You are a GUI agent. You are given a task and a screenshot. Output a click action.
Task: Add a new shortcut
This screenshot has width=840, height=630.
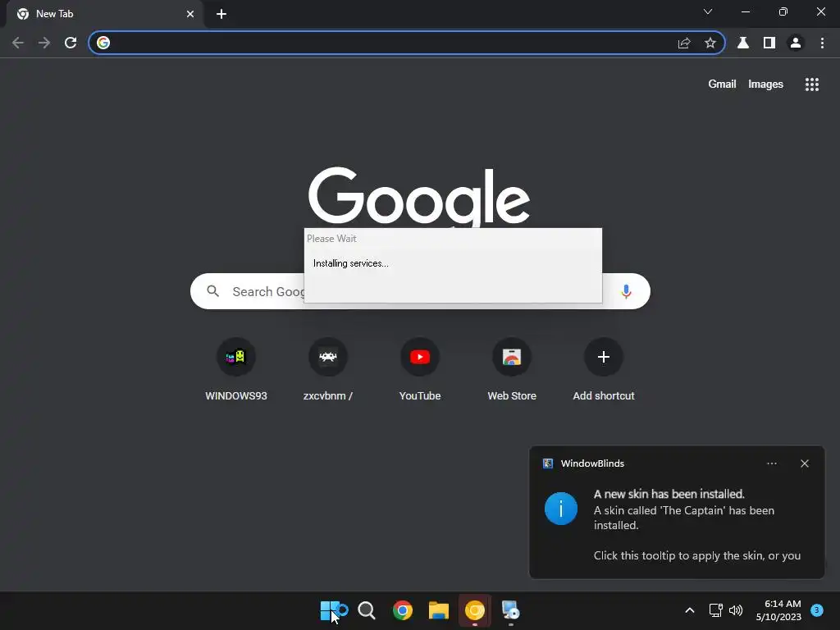coord(604,370)
